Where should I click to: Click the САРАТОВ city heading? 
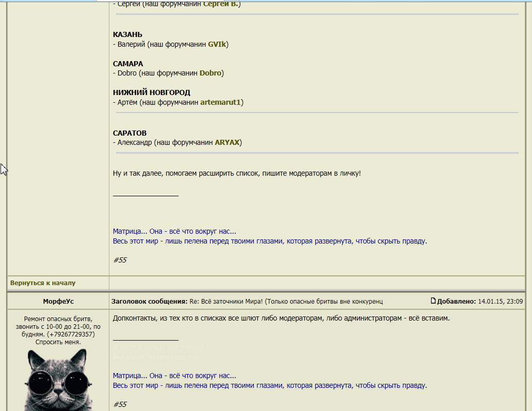(x=129, y=133)
